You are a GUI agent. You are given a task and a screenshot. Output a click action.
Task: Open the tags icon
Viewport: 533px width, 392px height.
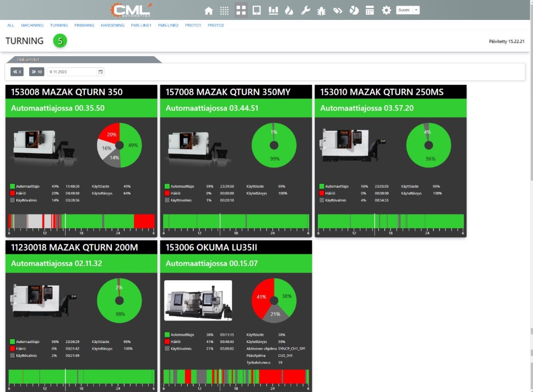338,10
